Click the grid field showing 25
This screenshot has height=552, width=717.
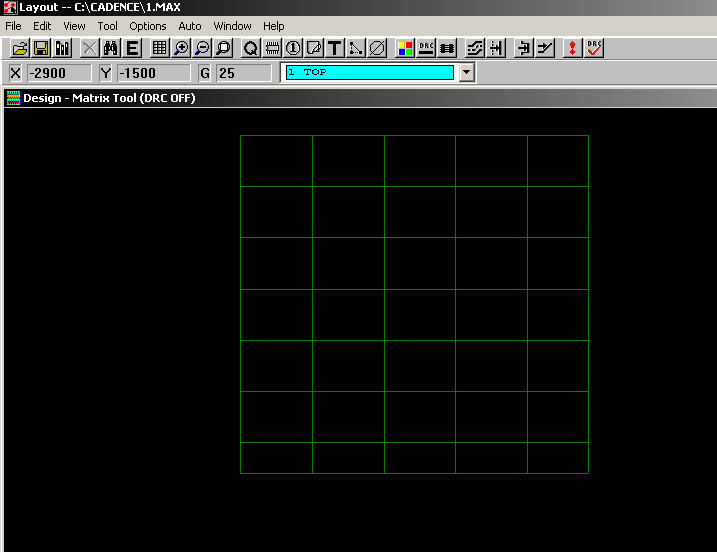pyautogui.click(x=243, y=73)
